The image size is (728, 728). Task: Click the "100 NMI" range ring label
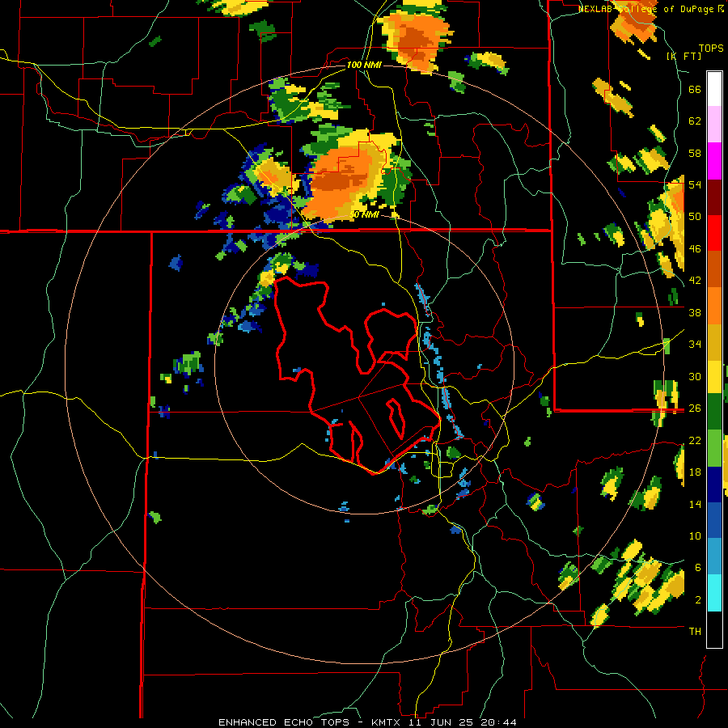[364, 65]
